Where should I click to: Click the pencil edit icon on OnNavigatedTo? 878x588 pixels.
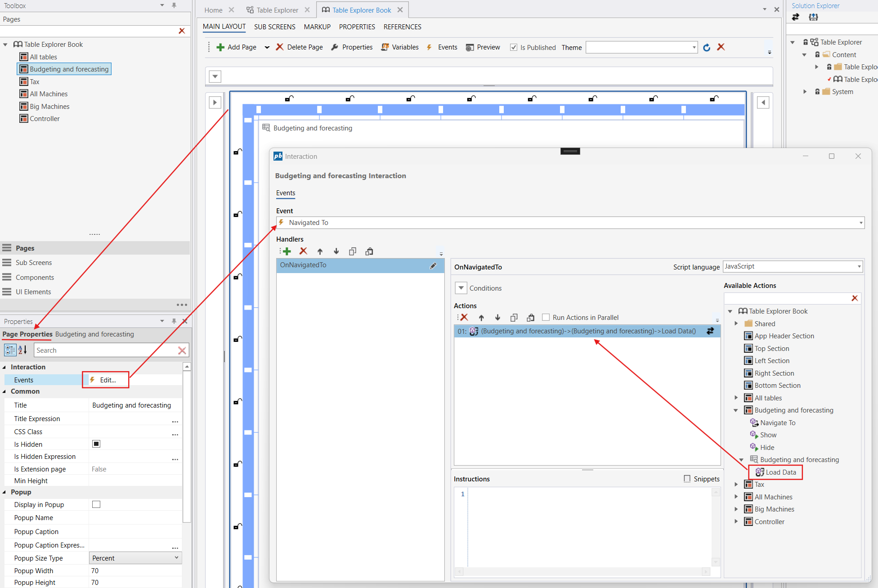click(433, 266)
